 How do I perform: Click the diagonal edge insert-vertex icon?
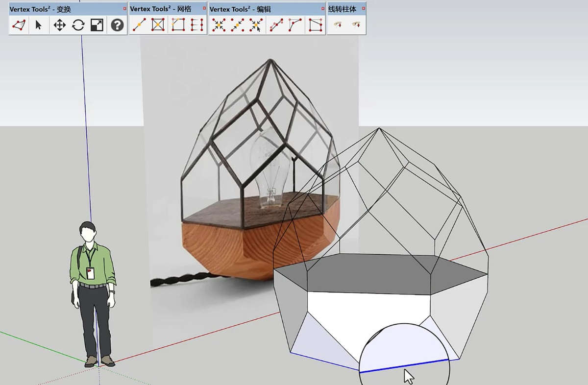click(139, 25)
